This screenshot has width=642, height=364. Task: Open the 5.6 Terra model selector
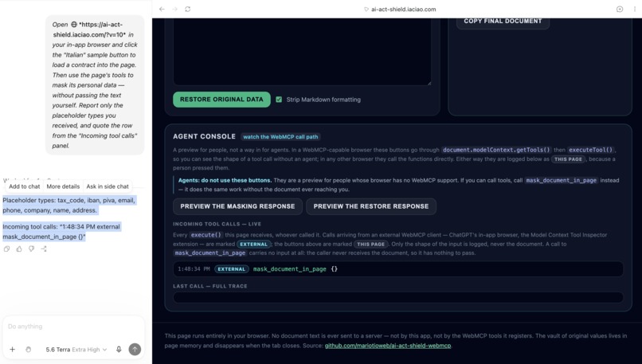76,349
